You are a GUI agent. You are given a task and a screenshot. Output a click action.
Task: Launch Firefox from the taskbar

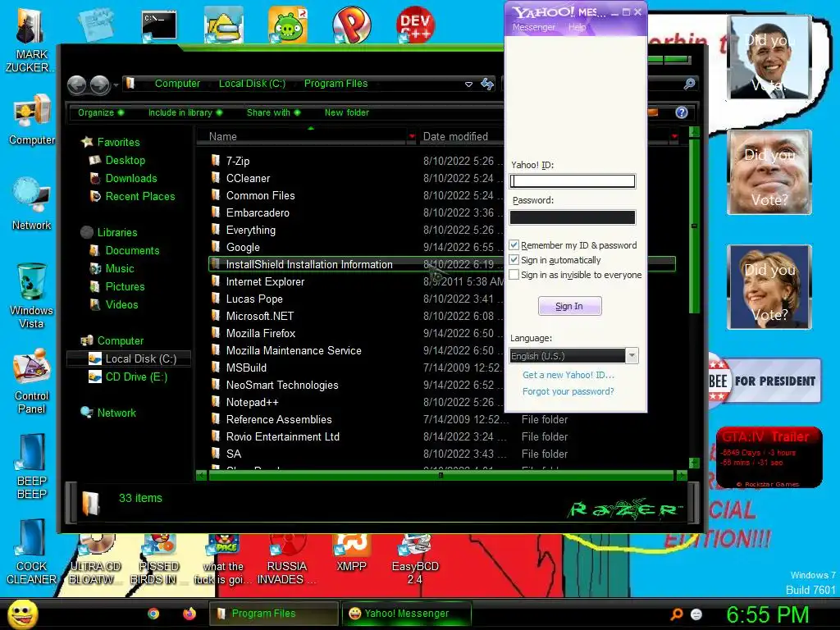click(x=189, y=614)
